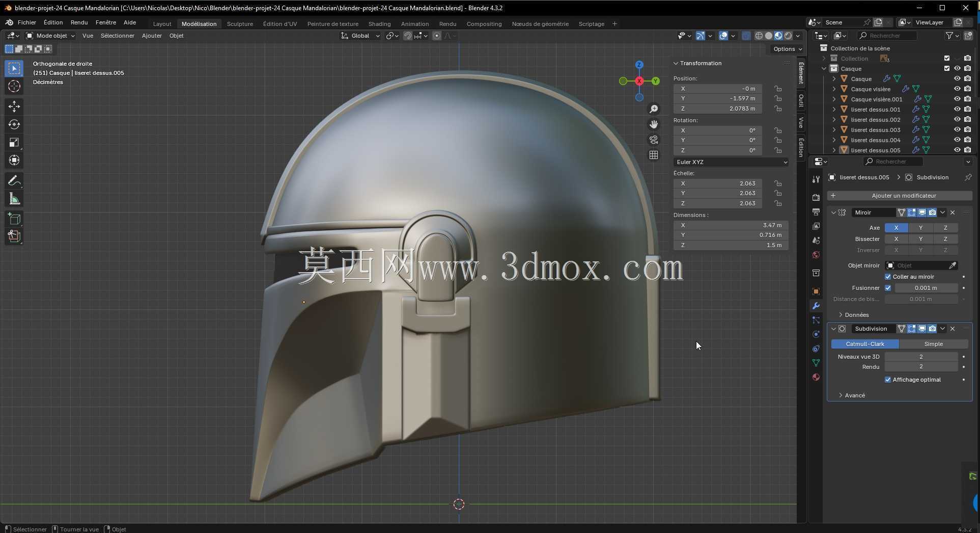Activate the Move tool
The height and width of the screenshot is (533, 980).
tap(14, 106)
